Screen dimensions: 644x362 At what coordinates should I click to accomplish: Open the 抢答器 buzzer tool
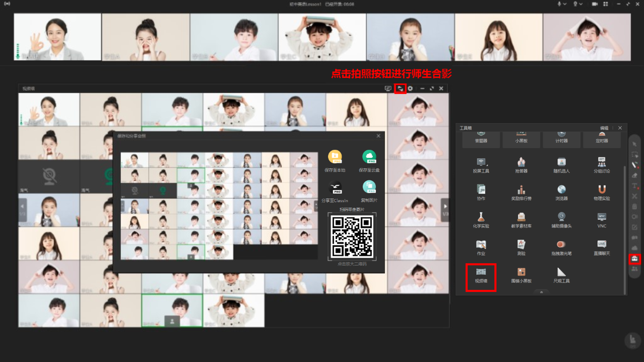(521, 165)
